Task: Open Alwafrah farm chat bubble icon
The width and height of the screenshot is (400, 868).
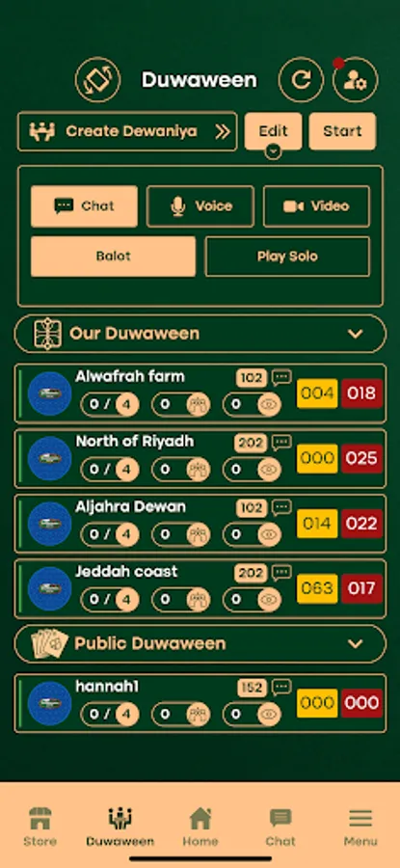Action: 281,377
